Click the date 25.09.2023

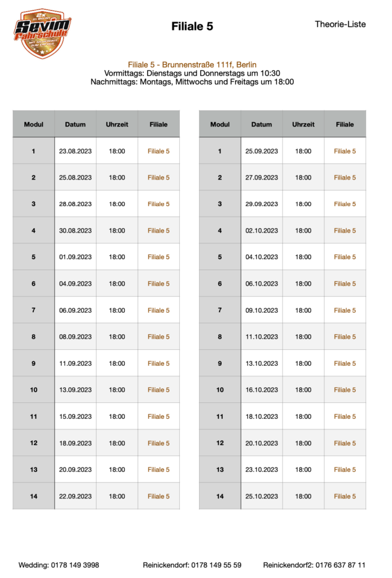pos(262,151)
